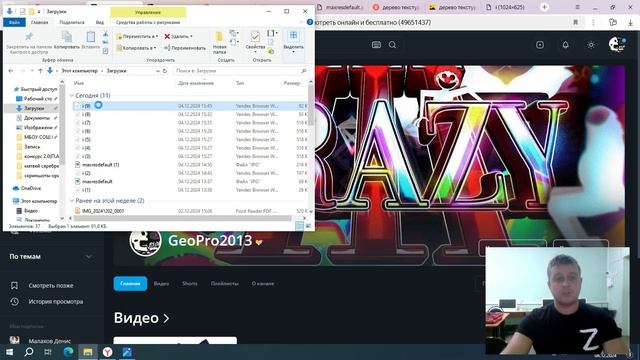This screenshot has width=640, height=360.
Task: Open Свойства in the Explorer ribbon
Action: pos(255,41)
